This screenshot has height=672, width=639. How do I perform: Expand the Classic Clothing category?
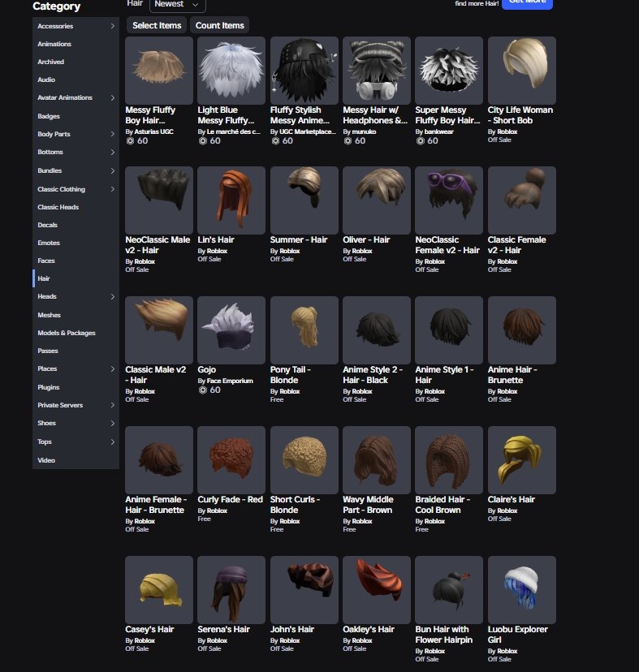(x=76, y=189)
